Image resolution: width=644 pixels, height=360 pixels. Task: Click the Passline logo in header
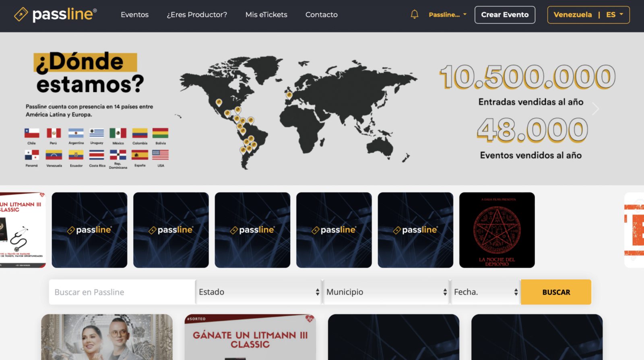[x=56, y=14]
